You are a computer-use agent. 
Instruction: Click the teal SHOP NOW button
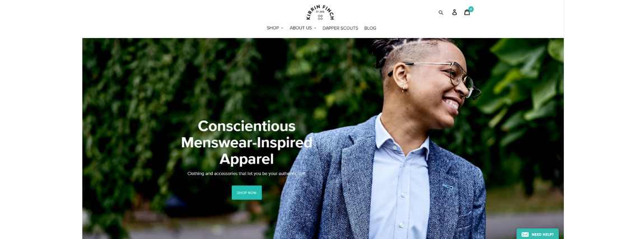pyautogui.click(x=246, y=193)
